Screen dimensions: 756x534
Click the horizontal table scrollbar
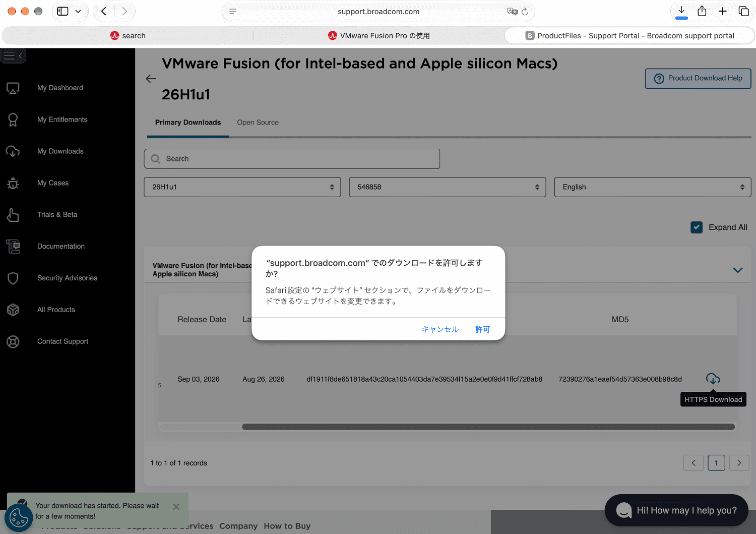[488, 427]
